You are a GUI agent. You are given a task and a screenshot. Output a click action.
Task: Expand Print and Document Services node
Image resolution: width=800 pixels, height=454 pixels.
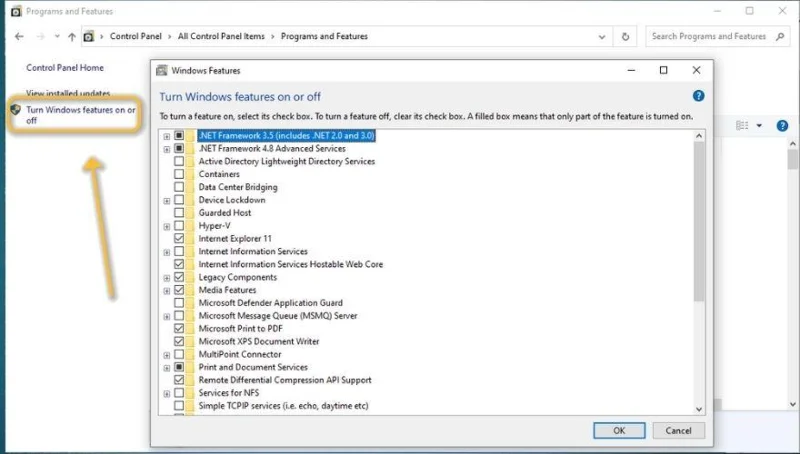coord(167,368)
